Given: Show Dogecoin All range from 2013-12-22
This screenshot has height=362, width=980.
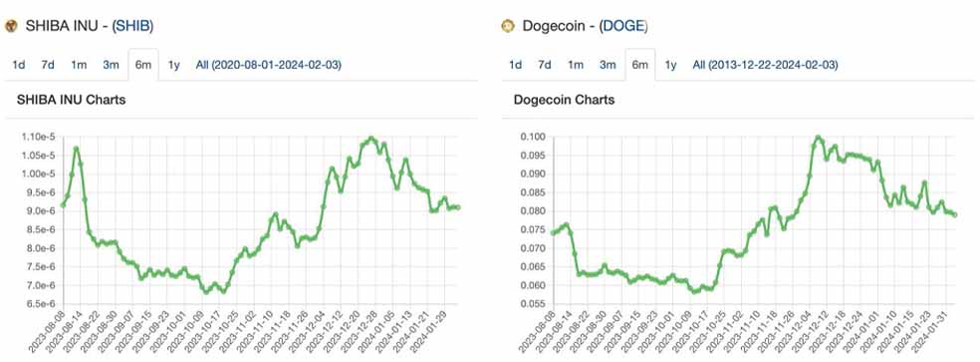Looking at the screenshot, I should pos(765,65).
